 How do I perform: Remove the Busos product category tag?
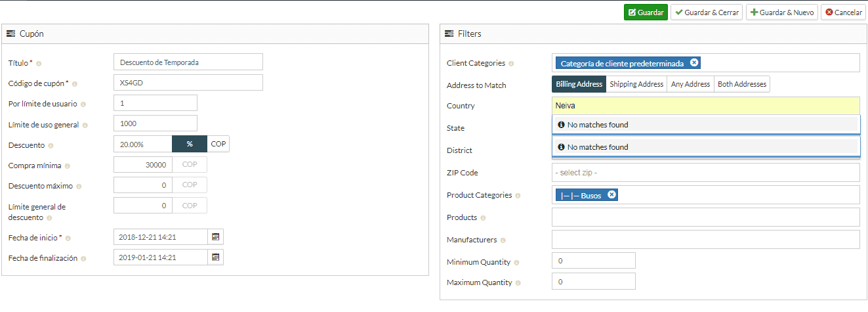point(611,195)
